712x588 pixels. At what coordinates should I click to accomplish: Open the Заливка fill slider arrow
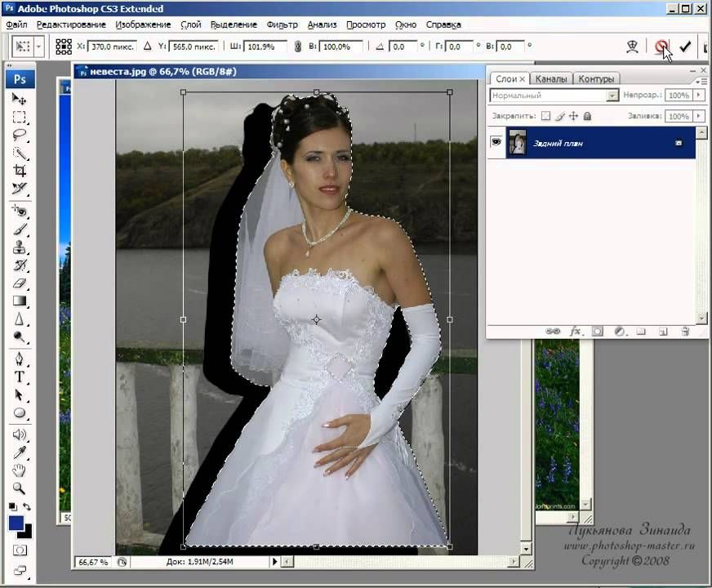[699, 116]
